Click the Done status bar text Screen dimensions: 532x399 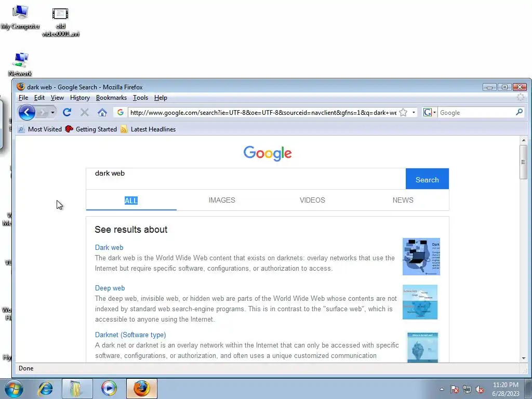point(26,368)
